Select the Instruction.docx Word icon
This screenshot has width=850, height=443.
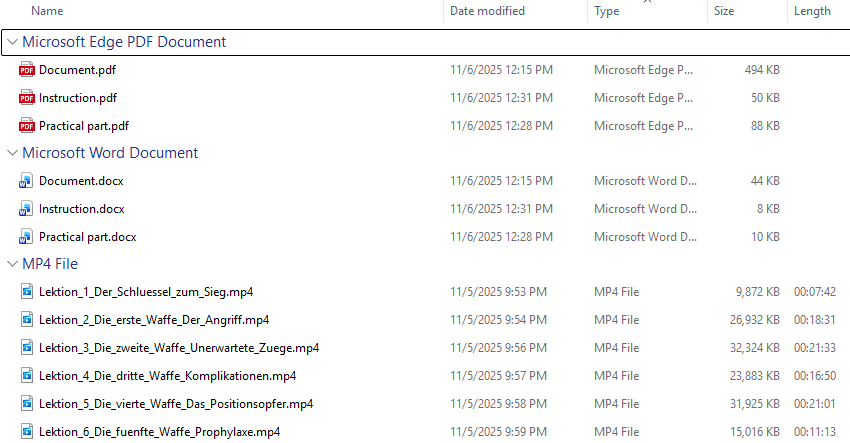pos(26,209)
